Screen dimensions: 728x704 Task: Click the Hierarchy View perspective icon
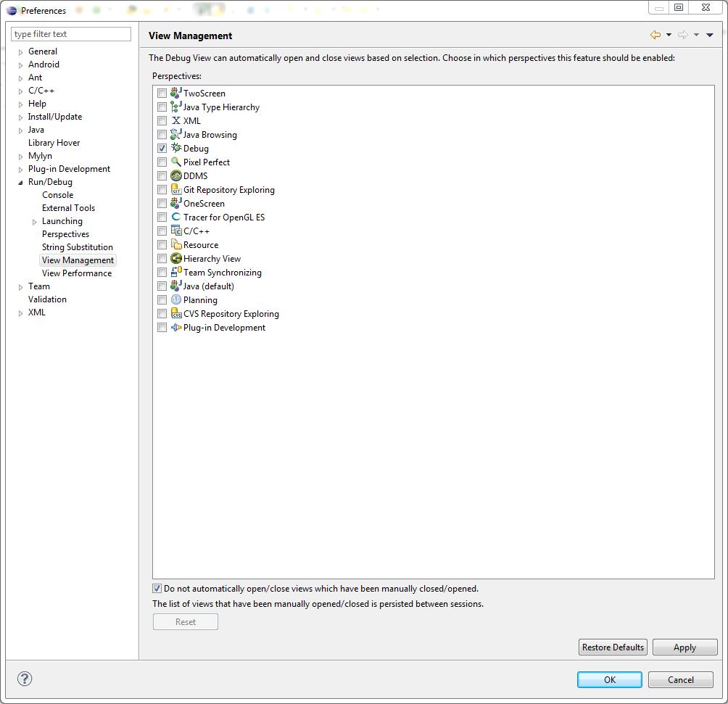pos(176,258)
